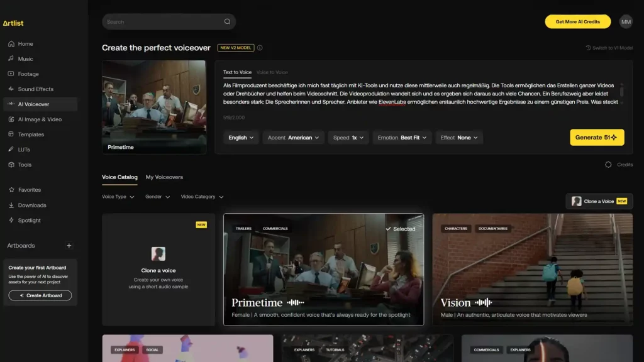Open Favorites in the sidebar

29,190
